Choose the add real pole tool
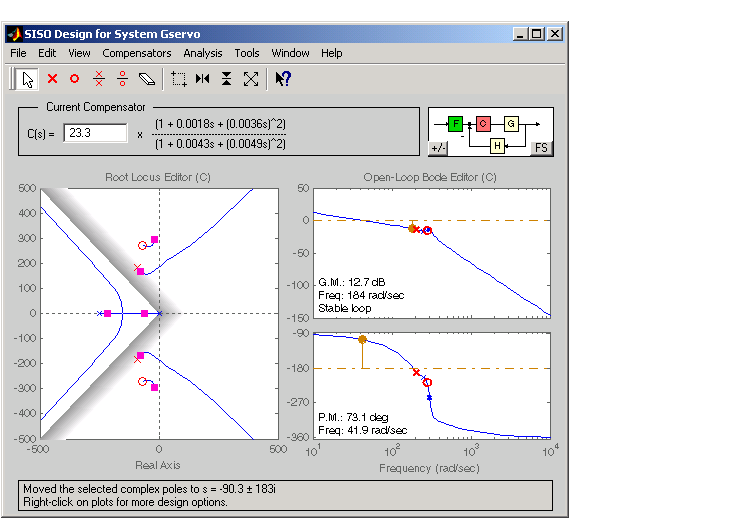The image size is (750, 520). [53, 78]
